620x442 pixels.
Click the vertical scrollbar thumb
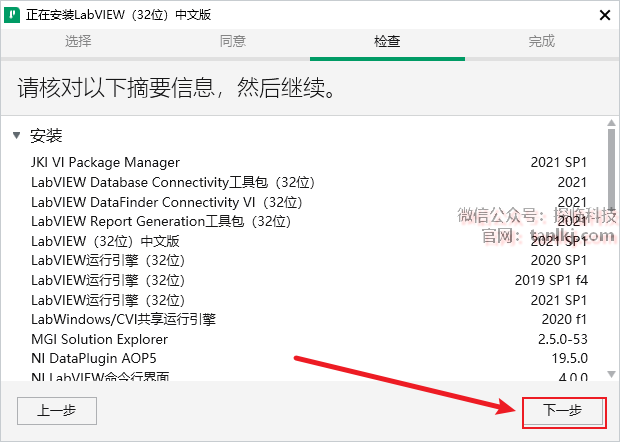[611, 170]
